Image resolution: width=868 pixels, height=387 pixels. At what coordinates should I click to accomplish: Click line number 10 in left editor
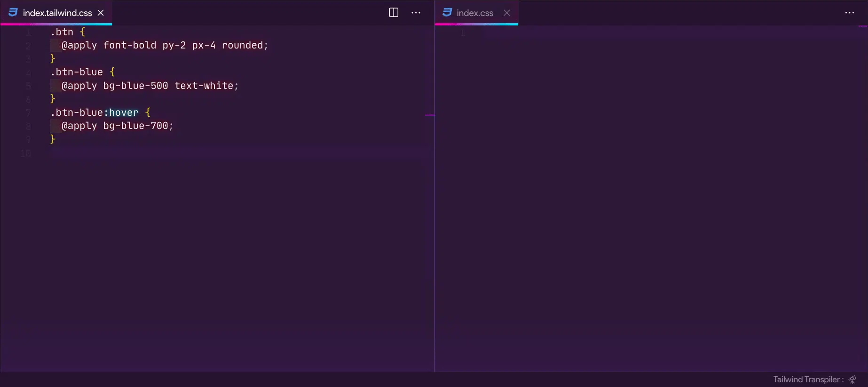coord(26,153)
